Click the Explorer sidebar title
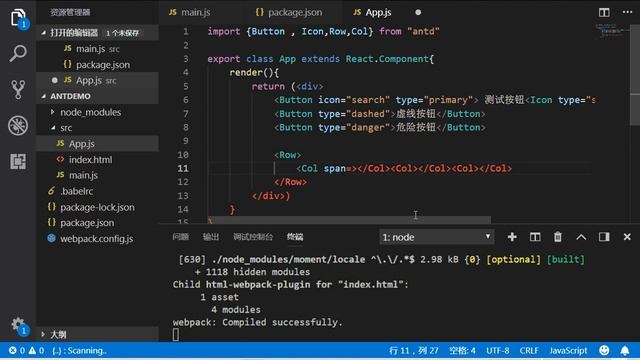 70,12
